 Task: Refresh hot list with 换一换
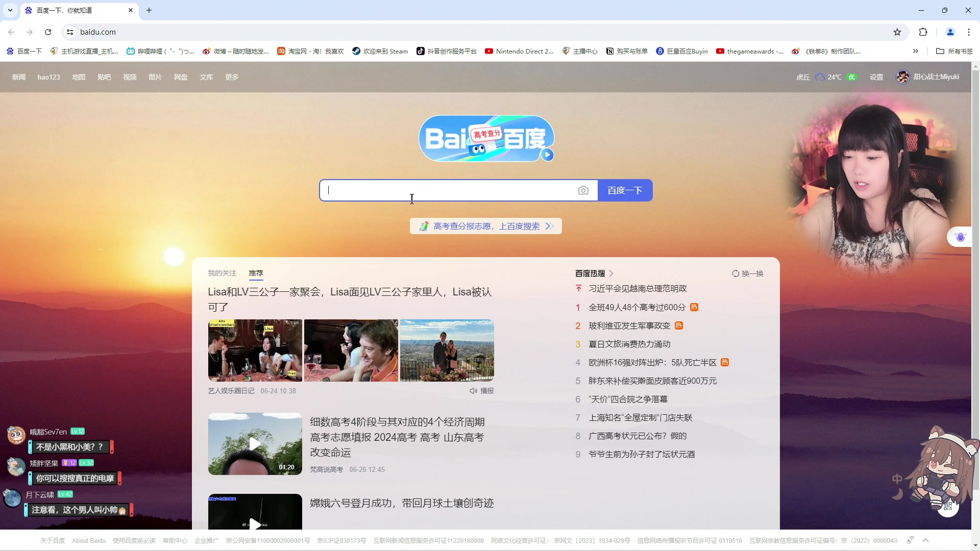(748, 273)
